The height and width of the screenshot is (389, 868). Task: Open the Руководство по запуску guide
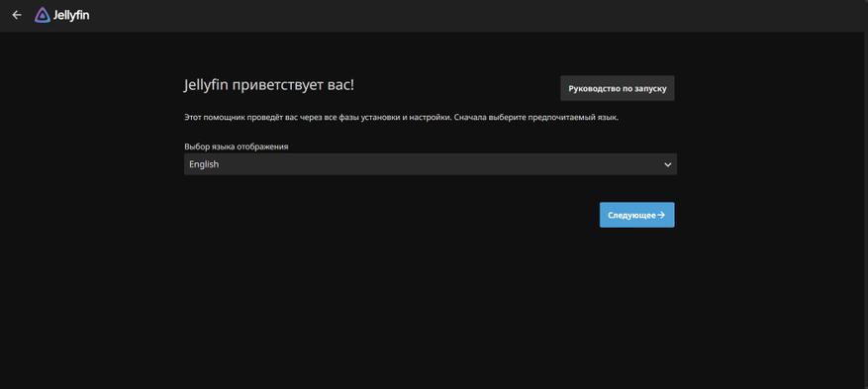(x=618, y=88)
